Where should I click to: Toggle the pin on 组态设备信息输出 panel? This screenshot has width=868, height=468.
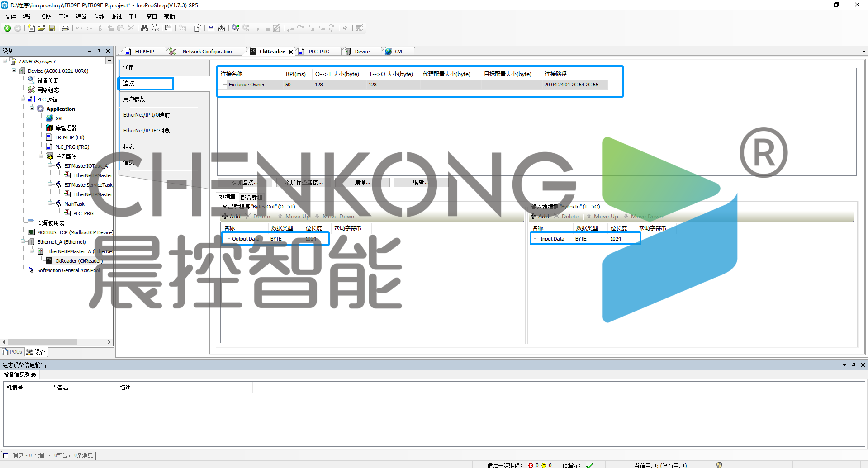tap(854, 365)
